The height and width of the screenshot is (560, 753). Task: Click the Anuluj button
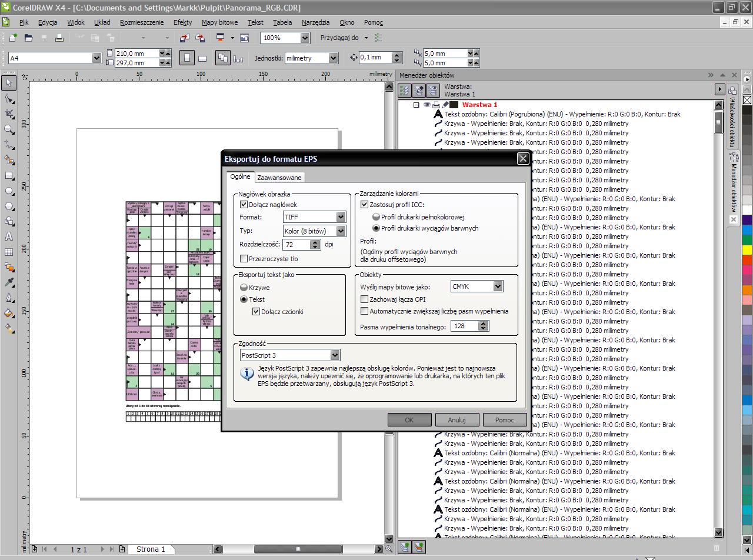[457, 419]
